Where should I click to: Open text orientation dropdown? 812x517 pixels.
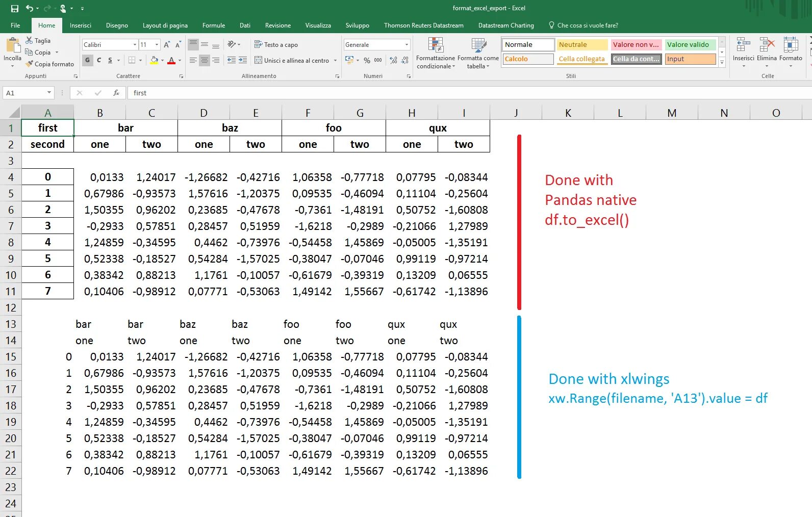pos(234,44)
